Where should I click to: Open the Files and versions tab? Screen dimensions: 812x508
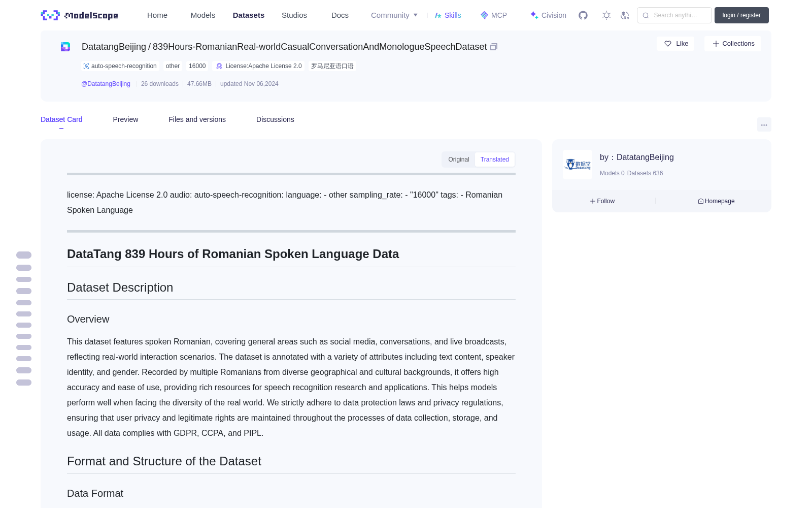[x=197, y=119]
